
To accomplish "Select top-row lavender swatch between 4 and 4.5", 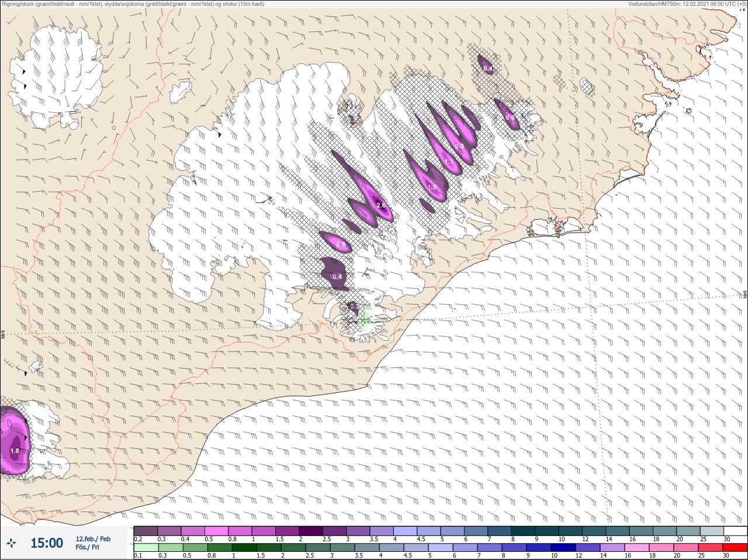I will coord(405,531).
